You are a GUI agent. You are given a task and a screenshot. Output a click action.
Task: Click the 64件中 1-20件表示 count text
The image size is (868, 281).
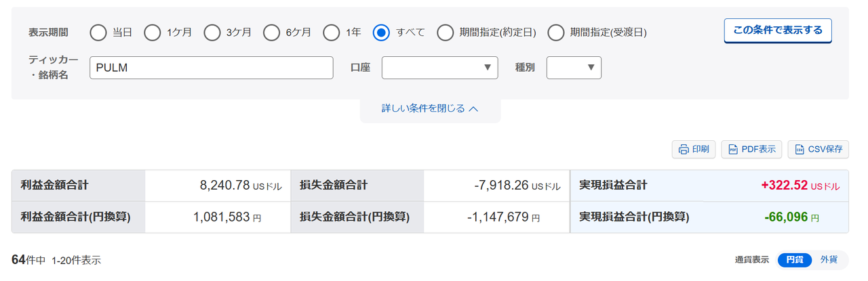click(56, 260)
